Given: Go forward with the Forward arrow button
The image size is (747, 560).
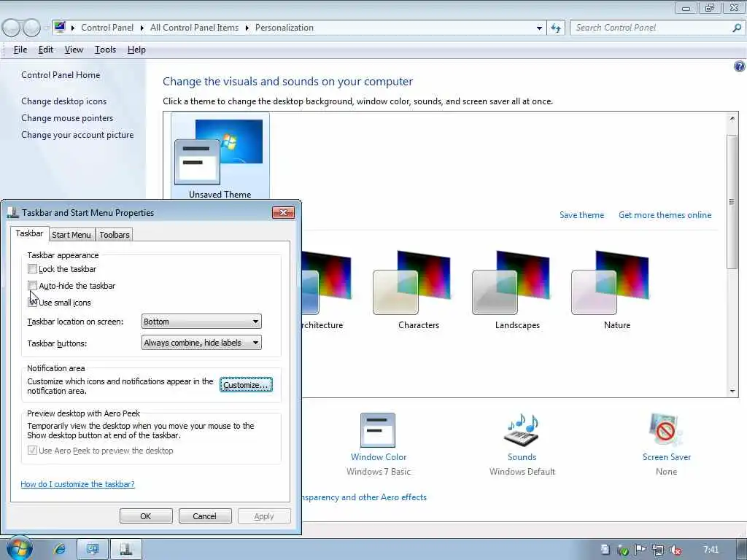Looking at the screenshot, I should (x=31, y=28).
